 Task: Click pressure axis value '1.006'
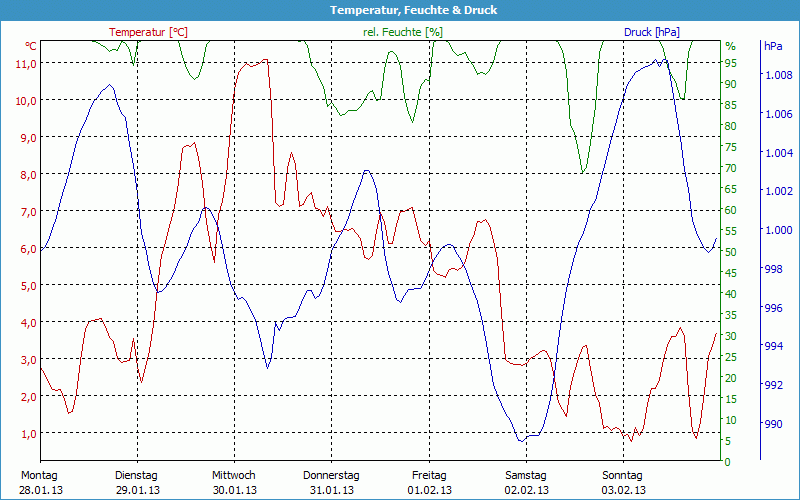[778, 114]
